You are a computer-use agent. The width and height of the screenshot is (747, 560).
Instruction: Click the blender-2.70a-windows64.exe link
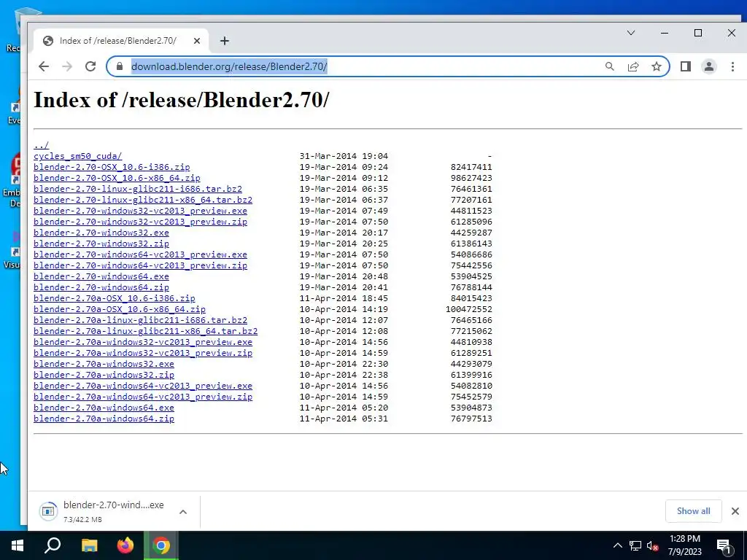[104, 408]
